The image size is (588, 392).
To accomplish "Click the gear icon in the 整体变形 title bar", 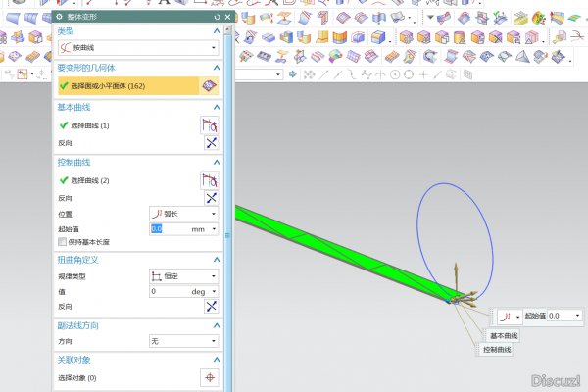I will pos(61,17).
